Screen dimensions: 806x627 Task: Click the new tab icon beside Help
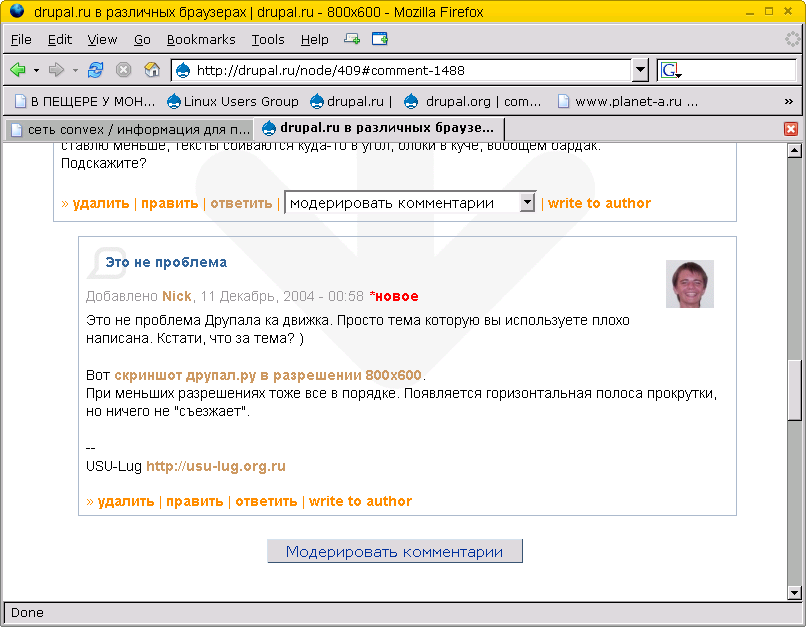tap(352, 39)
